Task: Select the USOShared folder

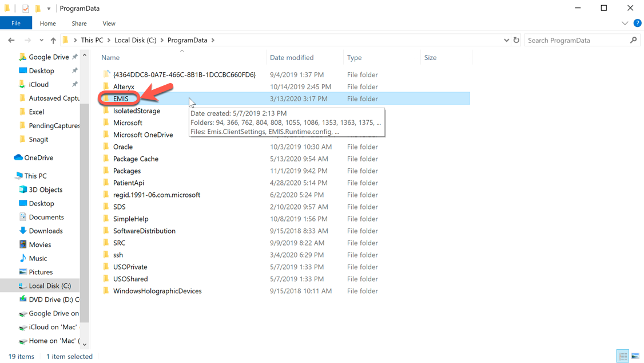Action: pyautogui.click(x=130, y=279)
